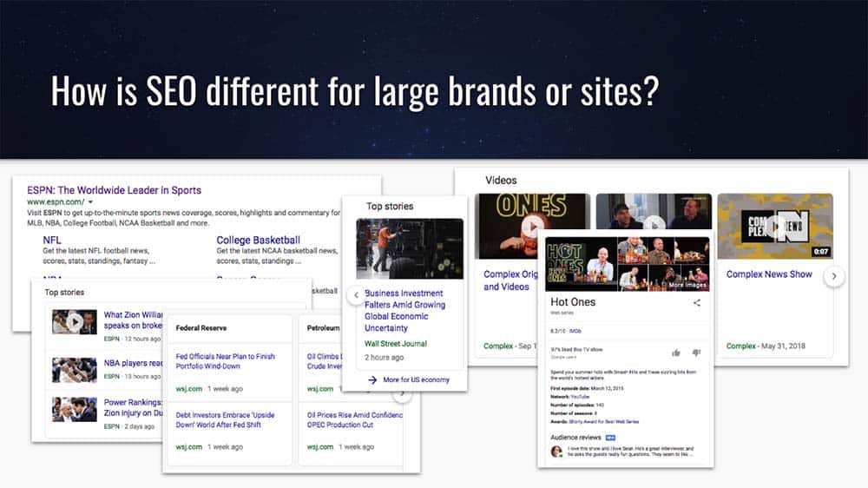Open the College Basketball sitelink

(258, 240)
